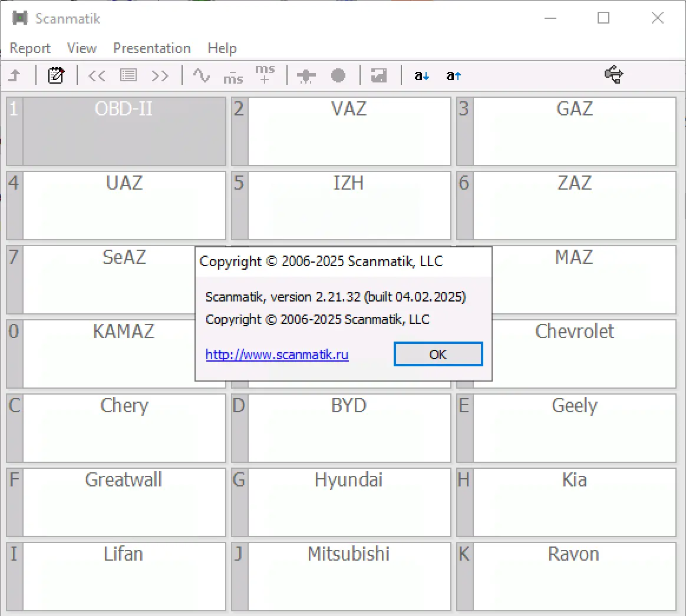Click the Scanmatik title bar logo icon
This screenshot has height=616, width=686.
pyautogui.click(x=20, y=18)
